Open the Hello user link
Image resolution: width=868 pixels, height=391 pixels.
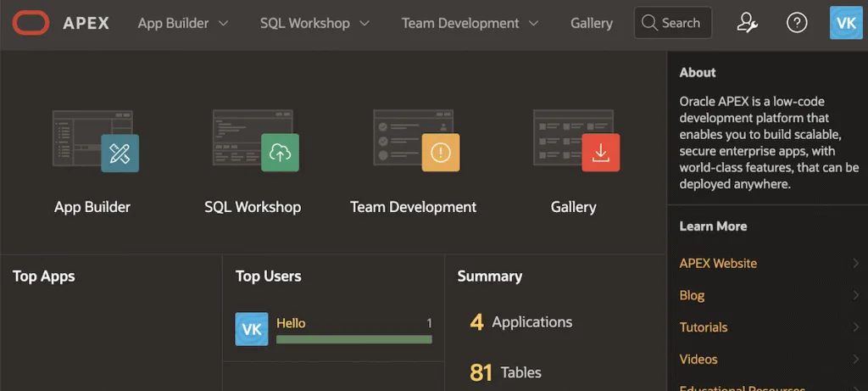coord(291,323)
